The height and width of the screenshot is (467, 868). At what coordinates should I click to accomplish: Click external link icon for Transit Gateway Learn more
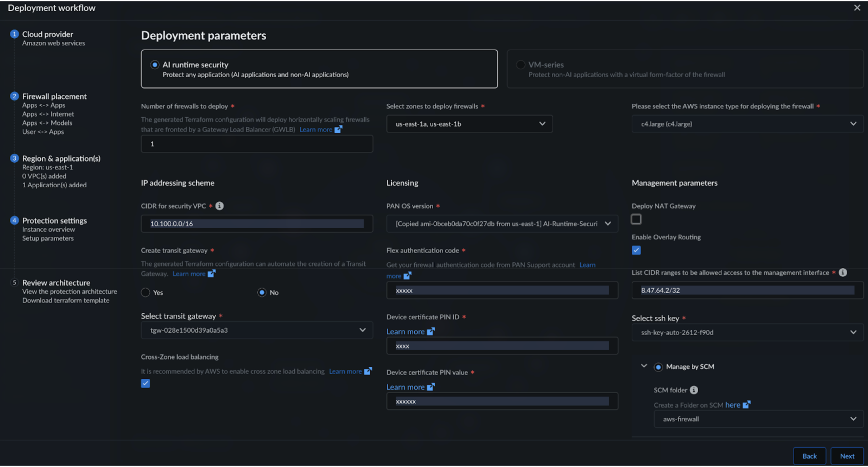[211, 274]
